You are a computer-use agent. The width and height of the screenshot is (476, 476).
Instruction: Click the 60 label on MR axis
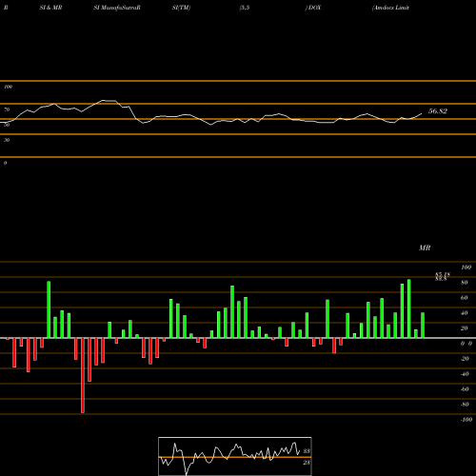pos(465,298)
